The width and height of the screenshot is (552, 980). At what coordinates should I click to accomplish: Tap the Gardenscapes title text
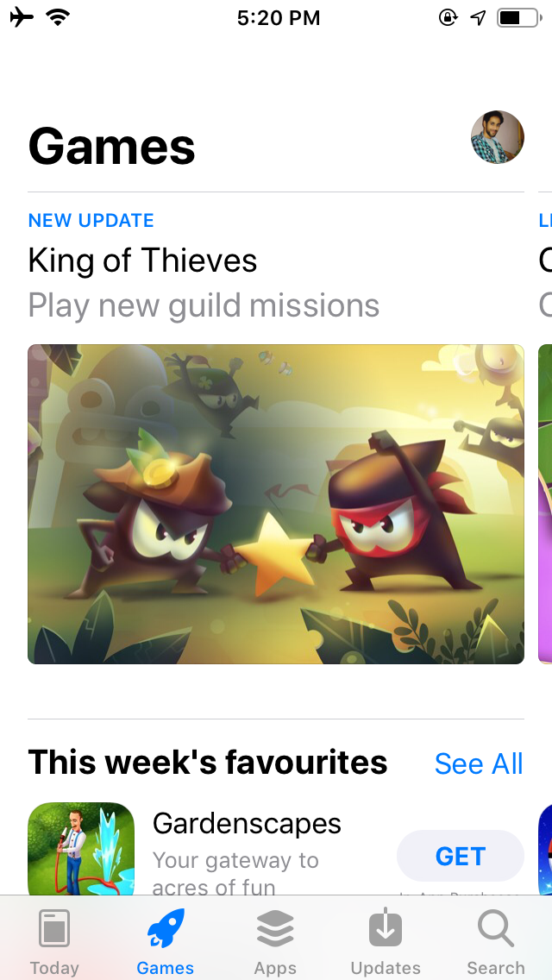[x=247, y=823]
